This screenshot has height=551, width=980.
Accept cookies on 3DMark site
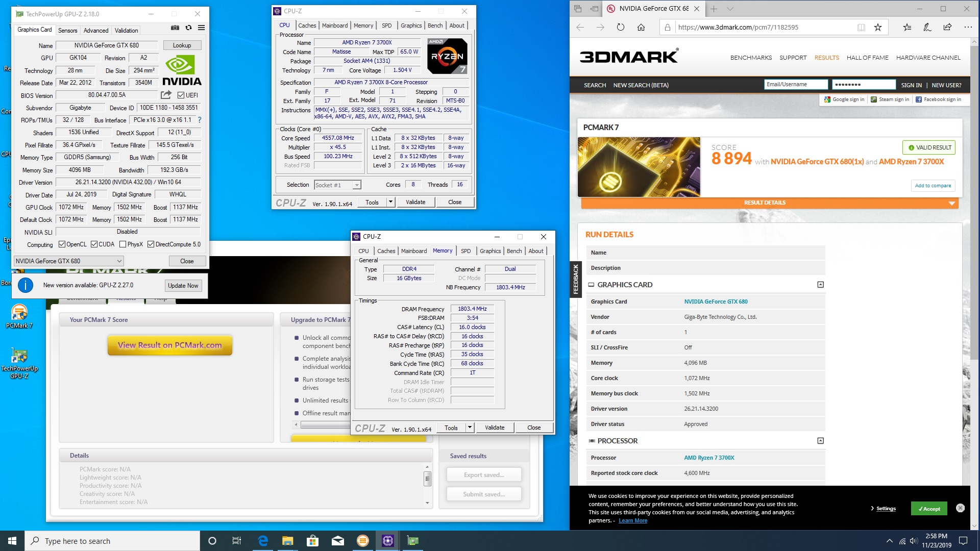click(929, 509)
